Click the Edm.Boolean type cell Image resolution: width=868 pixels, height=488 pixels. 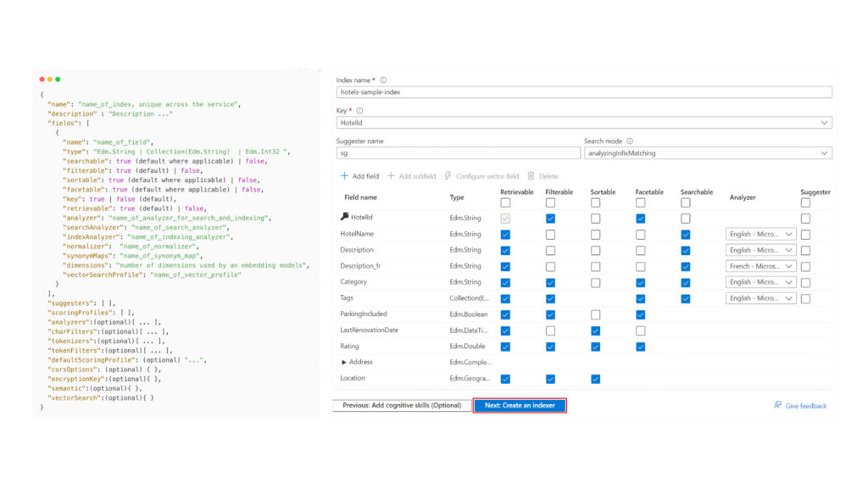tap(468, 314)
